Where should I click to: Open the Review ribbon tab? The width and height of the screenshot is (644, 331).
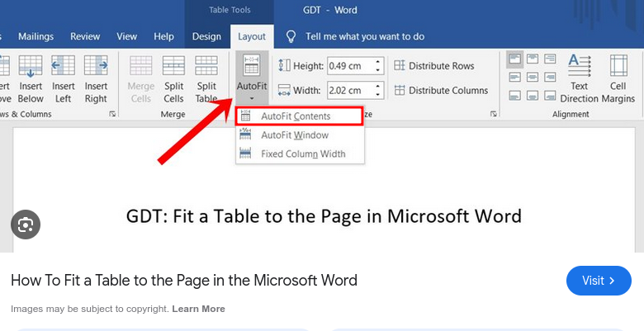click(85, 36)
